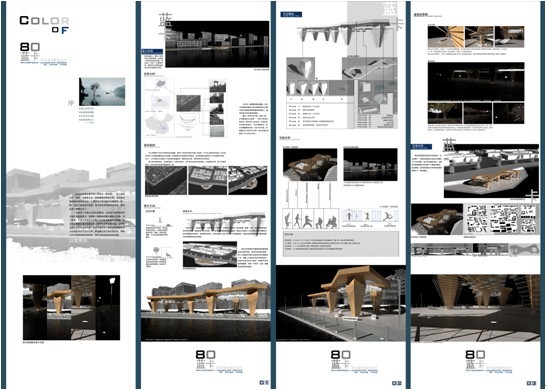Select the left aerial site plan thumbnail

166,180
